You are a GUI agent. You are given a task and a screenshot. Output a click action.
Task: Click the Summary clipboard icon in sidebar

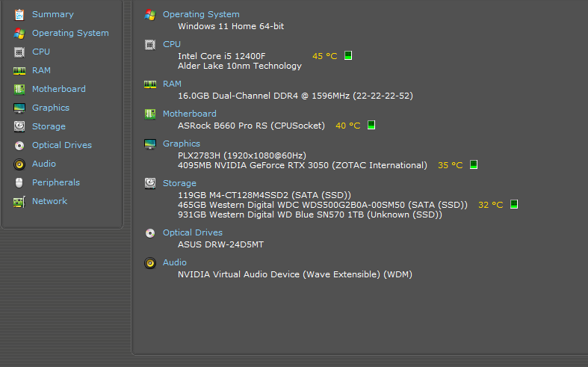coord(19,15)
